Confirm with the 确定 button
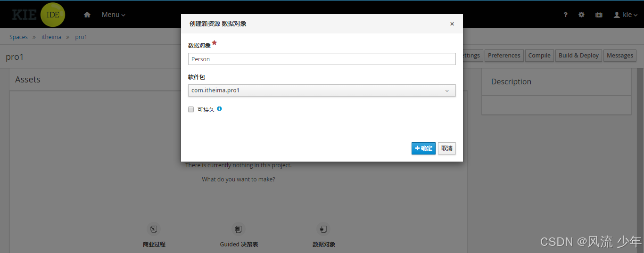Screen dimensions: 644x253 tap(423, 148)
